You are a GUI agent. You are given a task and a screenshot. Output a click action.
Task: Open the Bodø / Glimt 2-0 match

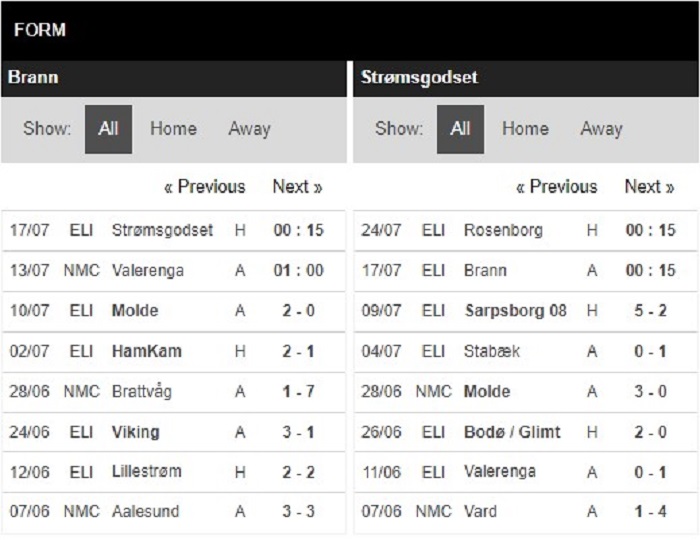click(525, 432)
